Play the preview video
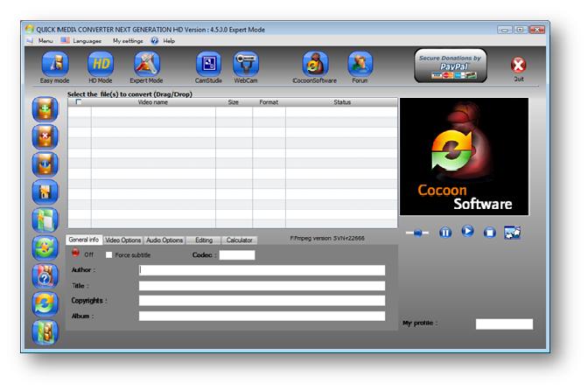The width and height of the screenshot is (588, 390). [x=467, y=231]
